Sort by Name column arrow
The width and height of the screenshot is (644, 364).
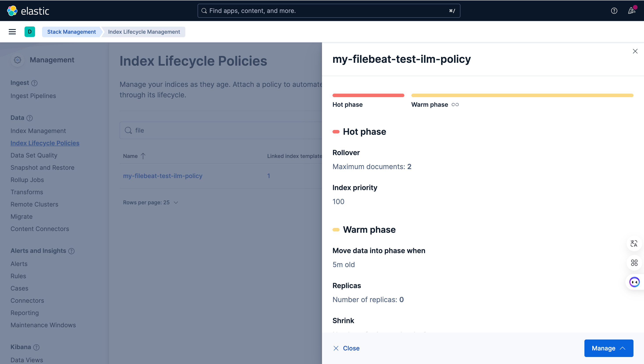coord(143,156)
